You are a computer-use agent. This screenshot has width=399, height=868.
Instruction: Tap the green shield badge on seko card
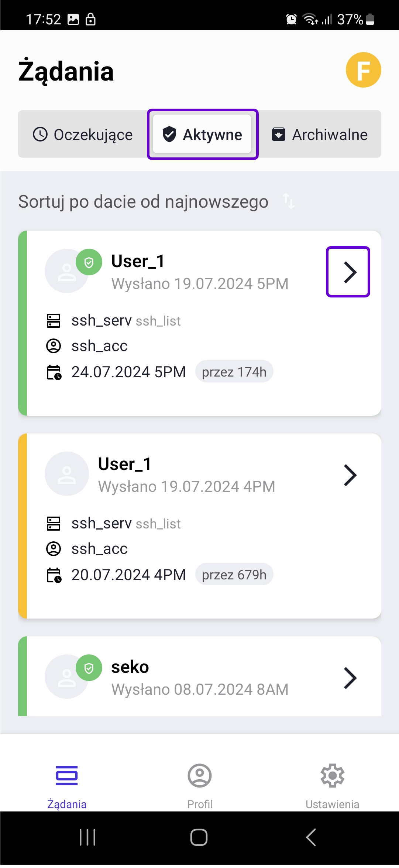coord(89,668)
